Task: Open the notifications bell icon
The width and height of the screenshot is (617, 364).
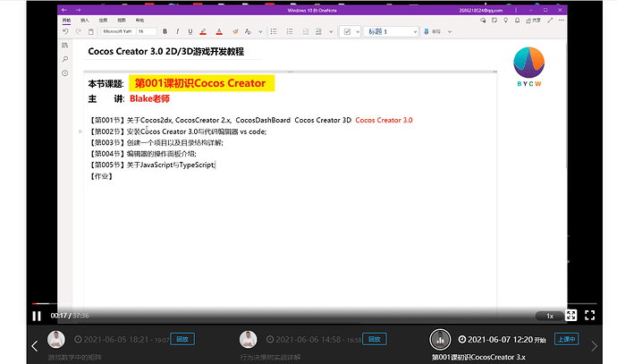Action: [517, 21]
